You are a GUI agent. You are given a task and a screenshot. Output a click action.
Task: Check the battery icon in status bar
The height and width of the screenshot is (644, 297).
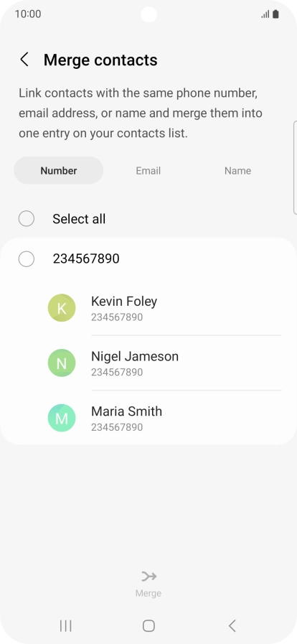275,14
